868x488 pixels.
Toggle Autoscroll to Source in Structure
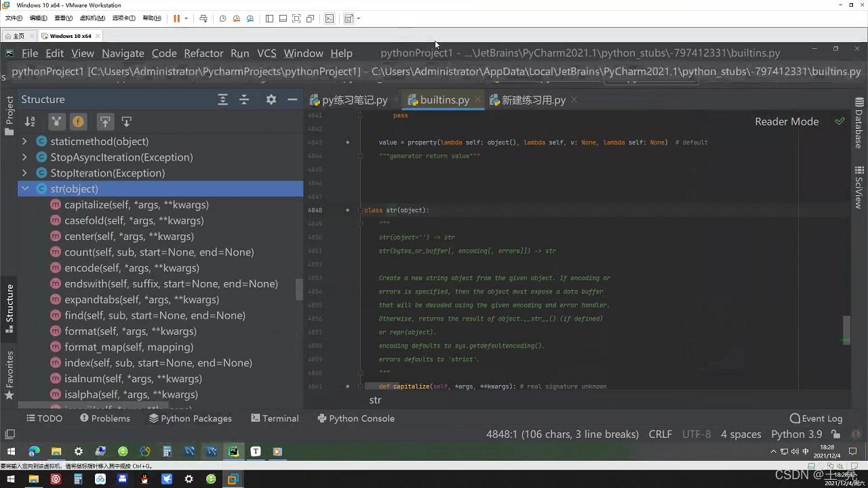click(x=105, y=122)
